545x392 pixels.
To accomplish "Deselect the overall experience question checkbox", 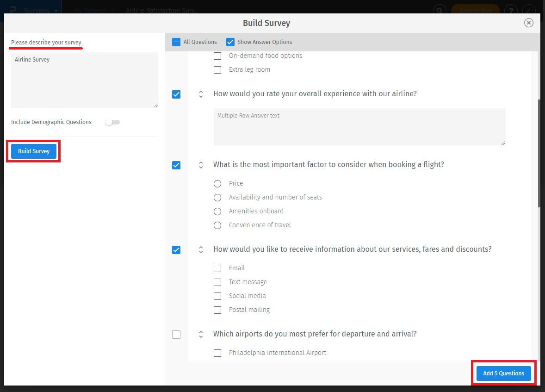I will 176,94.
